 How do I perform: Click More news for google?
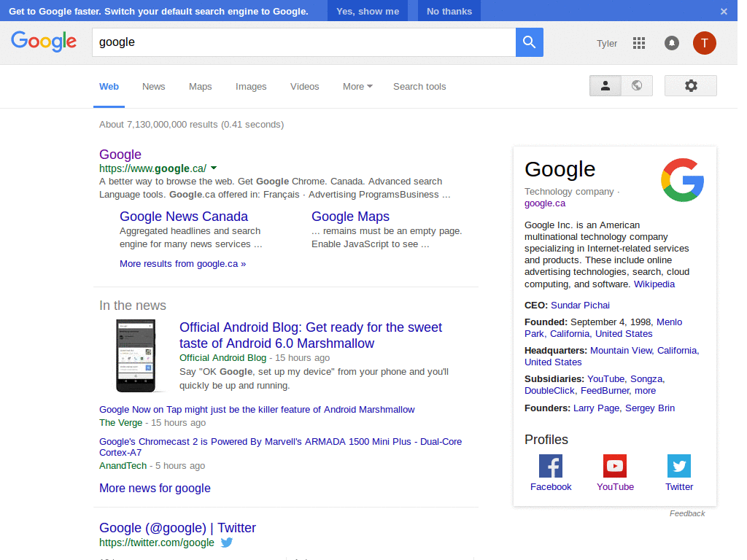click(155, 488)
